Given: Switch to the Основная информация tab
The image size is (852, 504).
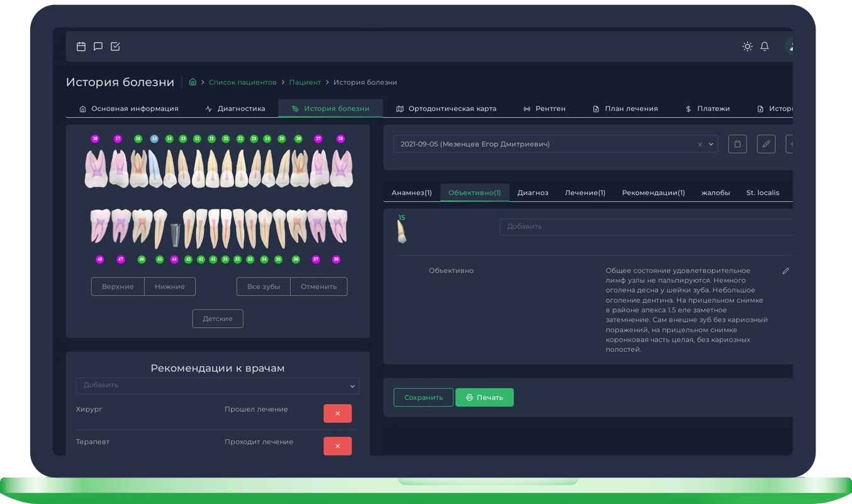Looking at the screenshot, I should (129, 109).
